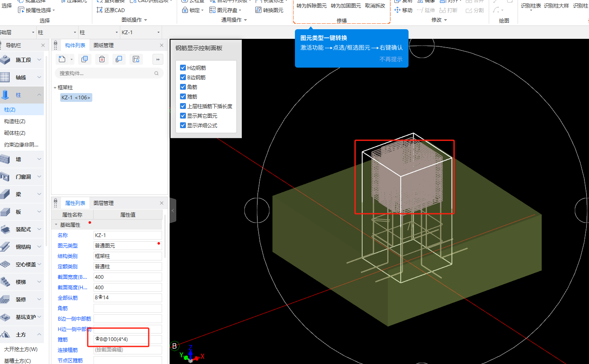This screenshot has height=364, width=589.
Task: Switch to the 图层管理 tab
Action: click(x=104, y=203)
